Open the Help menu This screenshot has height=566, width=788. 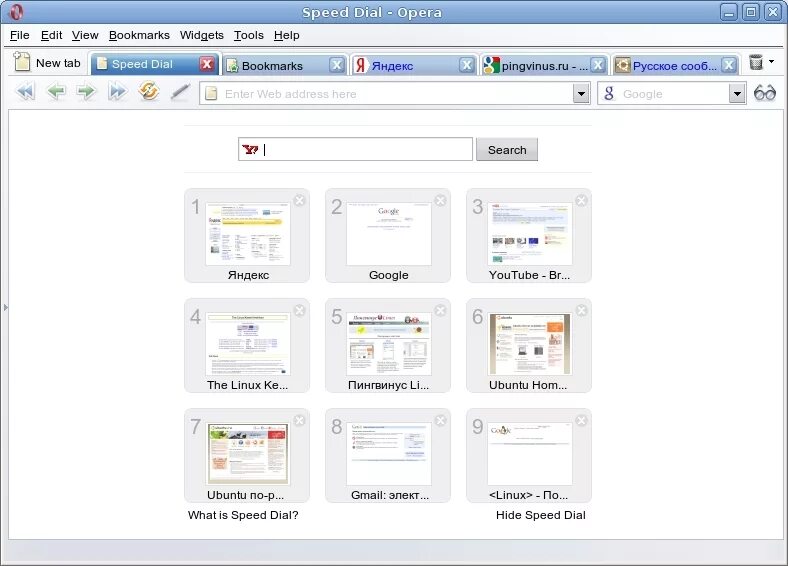286,35
